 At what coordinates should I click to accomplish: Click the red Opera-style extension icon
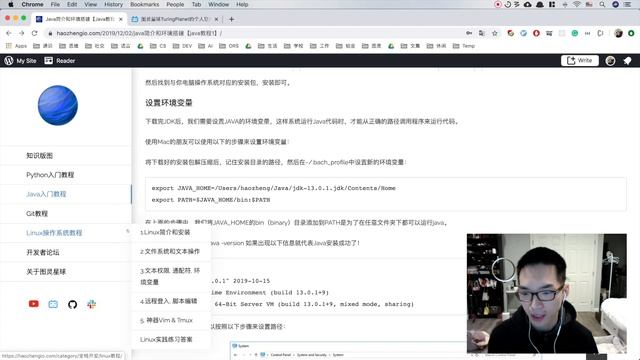pyautogui.click(x=536, y=33)
